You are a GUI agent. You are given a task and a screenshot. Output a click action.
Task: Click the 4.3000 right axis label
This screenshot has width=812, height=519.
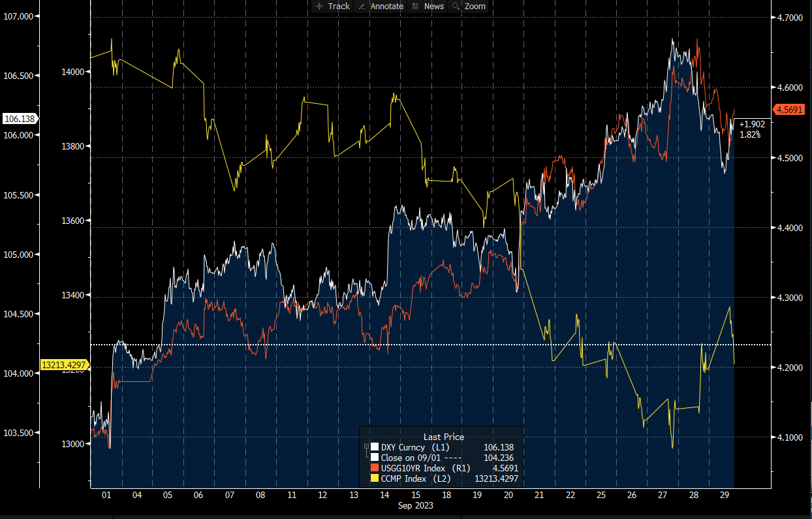[x=790, y=298]
